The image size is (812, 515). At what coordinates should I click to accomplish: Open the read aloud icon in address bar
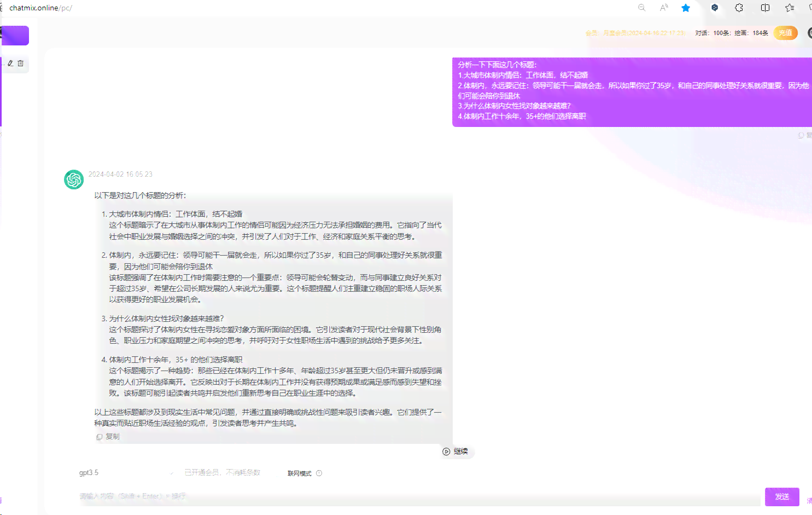coord(664,8)
